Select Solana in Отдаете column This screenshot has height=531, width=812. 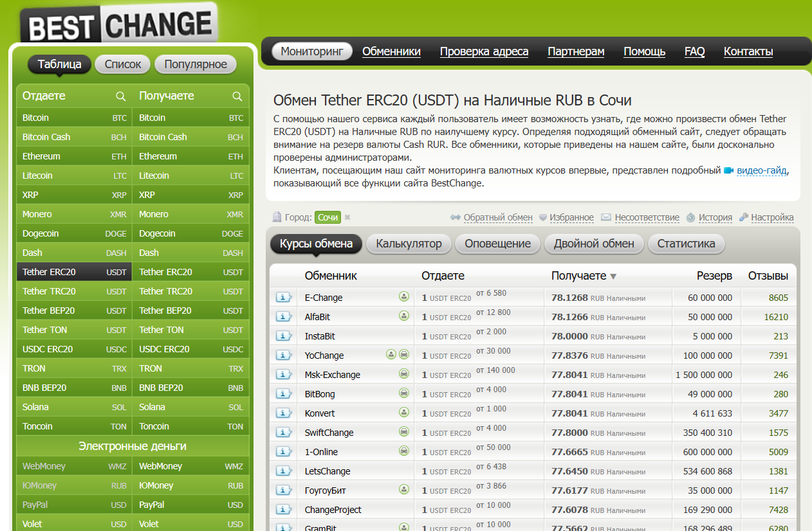point(74,407)
